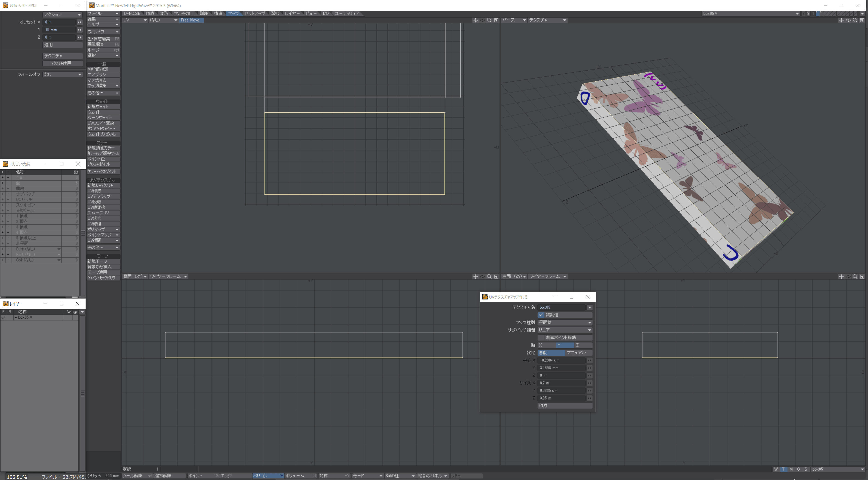Switch the UV setting to マニュアル
Screen dimensions: 868x480
(x=578, y=353)
